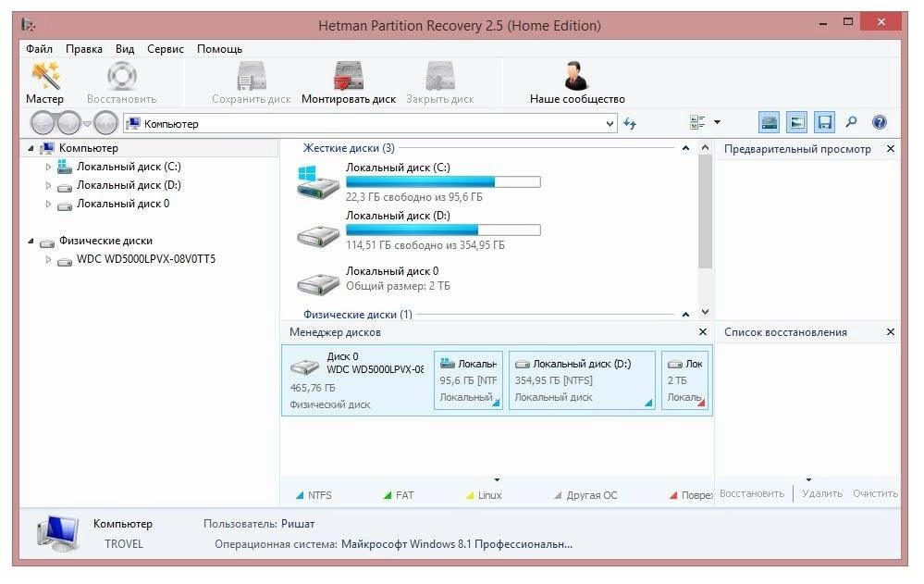The image size is (924, 584).
Task: Select Физические диски node in tree
Action: click(105, 241)
